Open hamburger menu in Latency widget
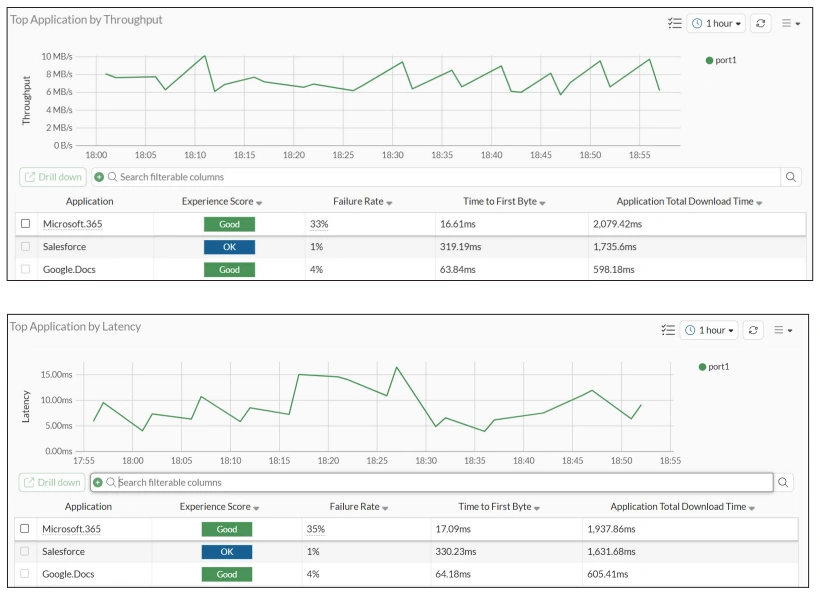 point(783,330)
